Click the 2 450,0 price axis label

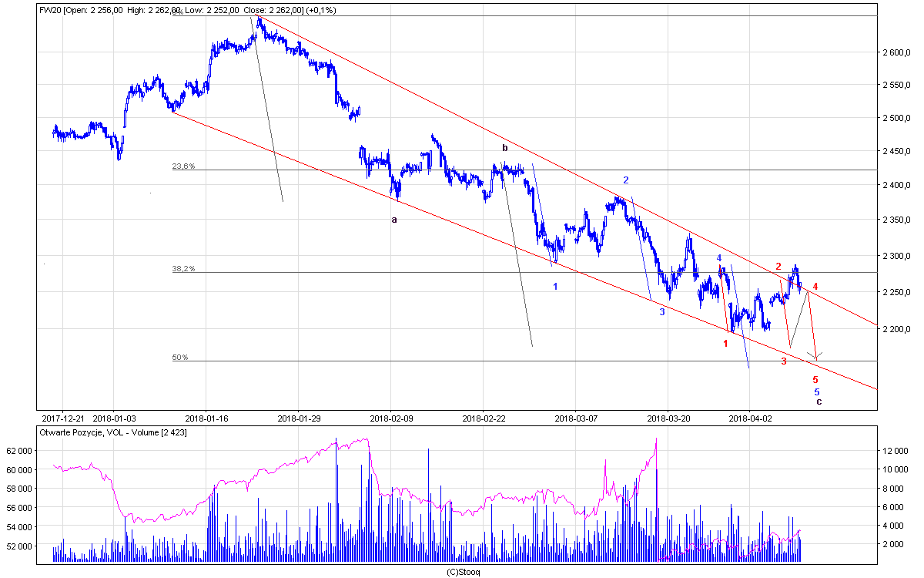(896, 152)
